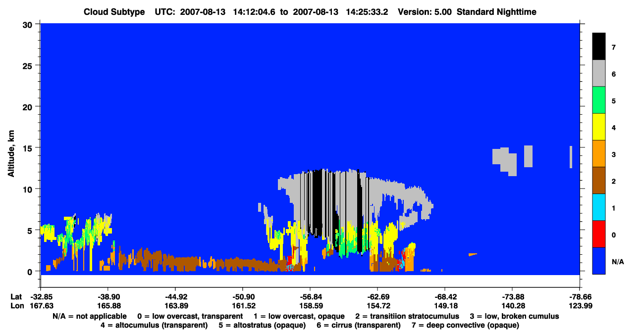This screenshot has width=644, height=330.
Task: Click the latitude value -32.85
Action: [40, 296]
